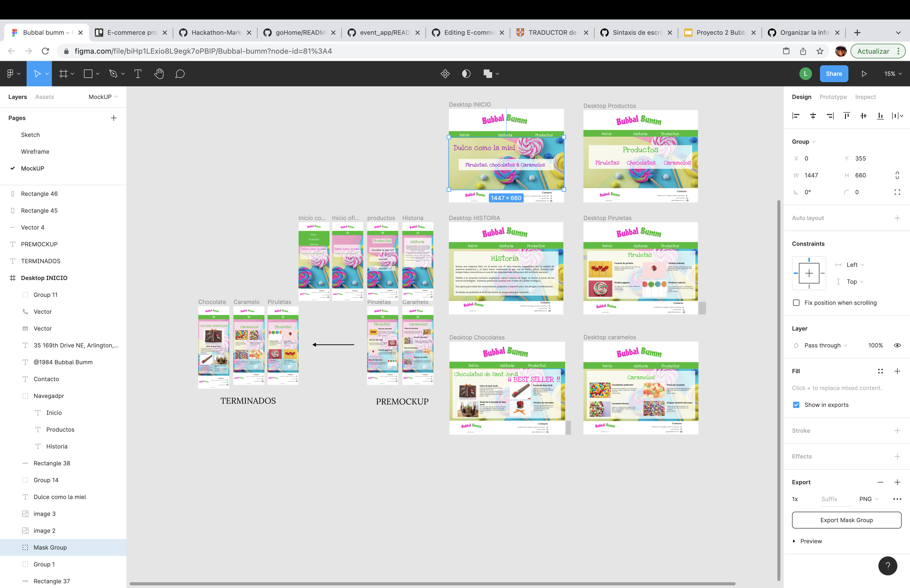Image resolution: width=910 pixels, height=588 pixels.
Task: Select the Hand tool in toolbar
Action: pos(159,74)
